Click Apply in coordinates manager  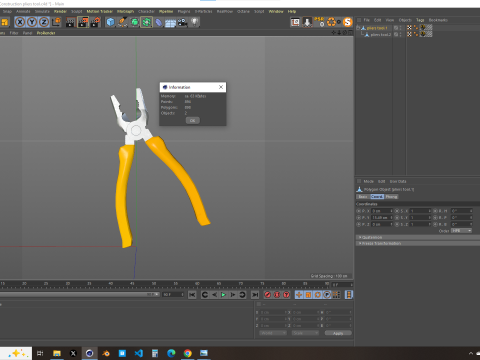click(338, 333)
